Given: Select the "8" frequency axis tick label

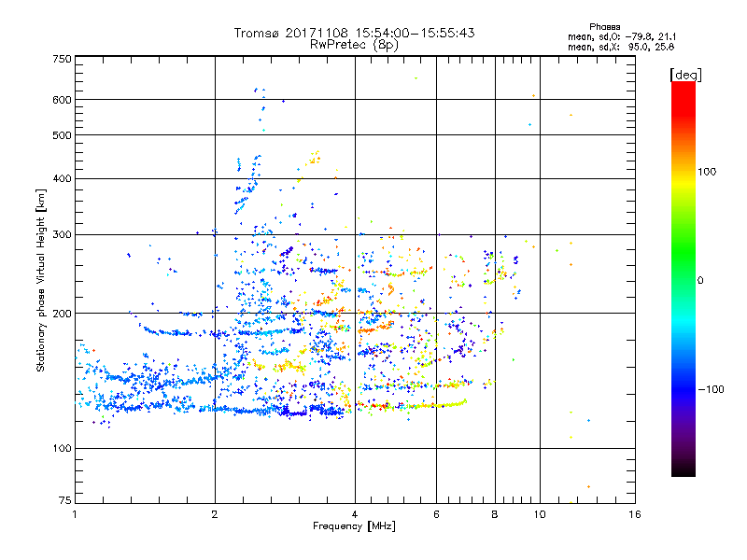Looking at the screenshot, I should (x=495, y=514).
